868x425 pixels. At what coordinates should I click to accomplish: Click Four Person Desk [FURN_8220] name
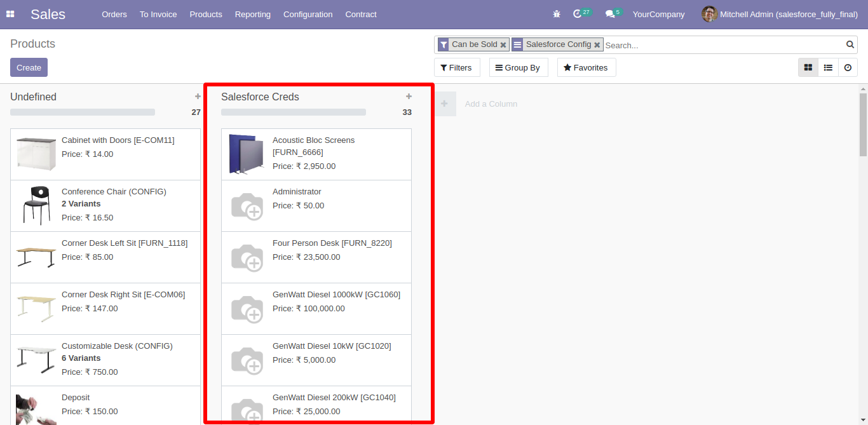(332, 243)
